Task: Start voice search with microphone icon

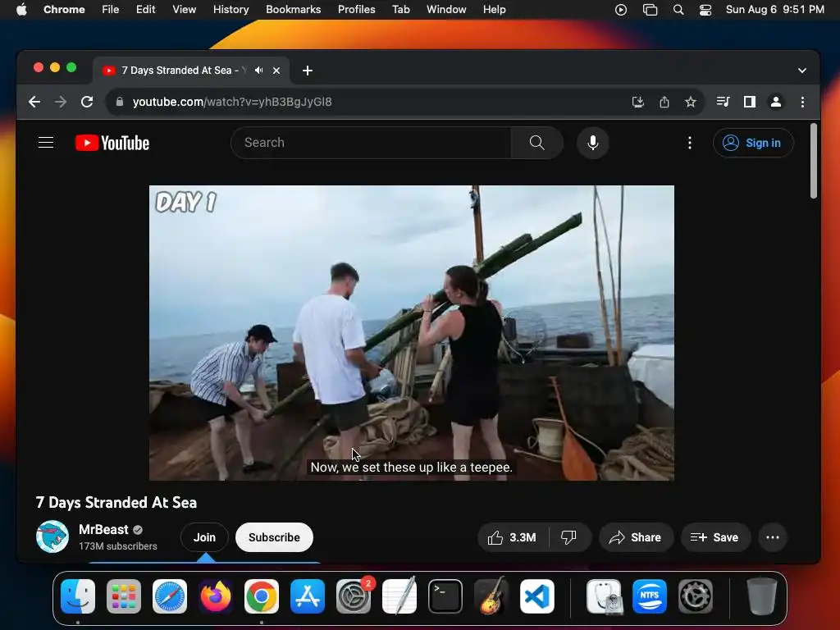Action: coord(592,143)
